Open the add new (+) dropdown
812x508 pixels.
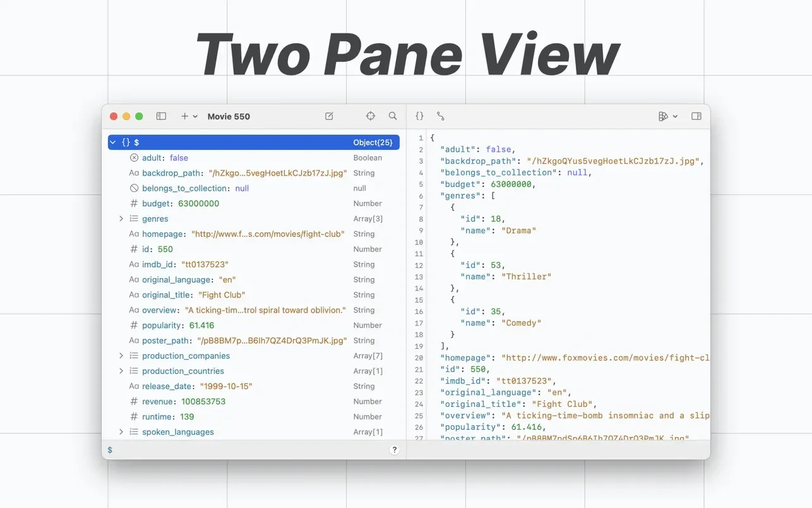click(189, 116)
